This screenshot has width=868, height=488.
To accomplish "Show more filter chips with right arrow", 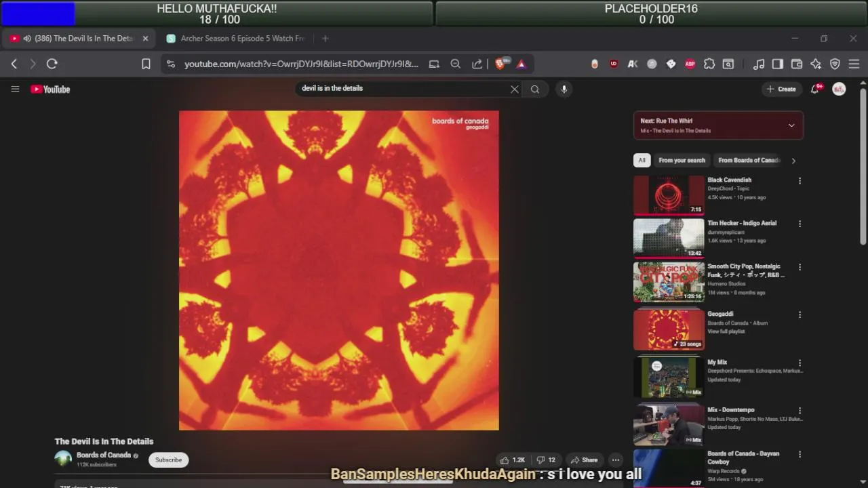I will 793,161.
